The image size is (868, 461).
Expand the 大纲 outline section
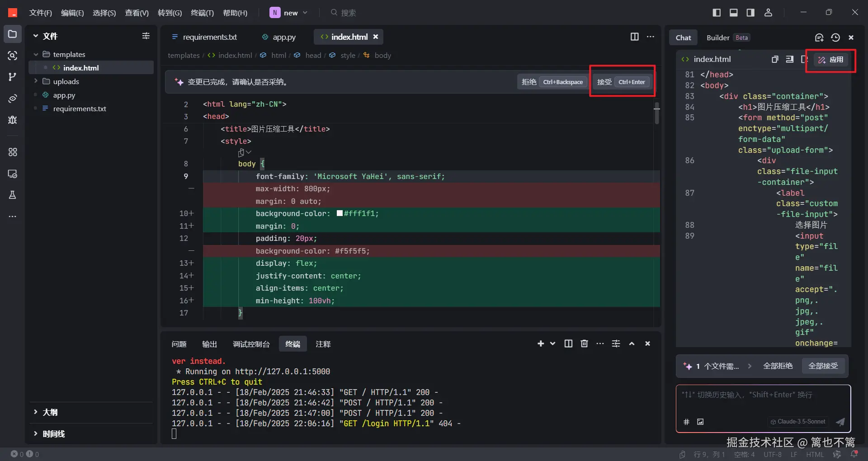pos(50,412)
